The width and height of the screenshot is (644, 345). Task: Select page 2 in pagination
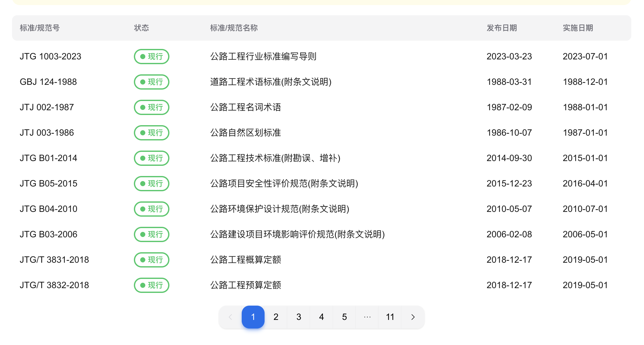(276, 317)
